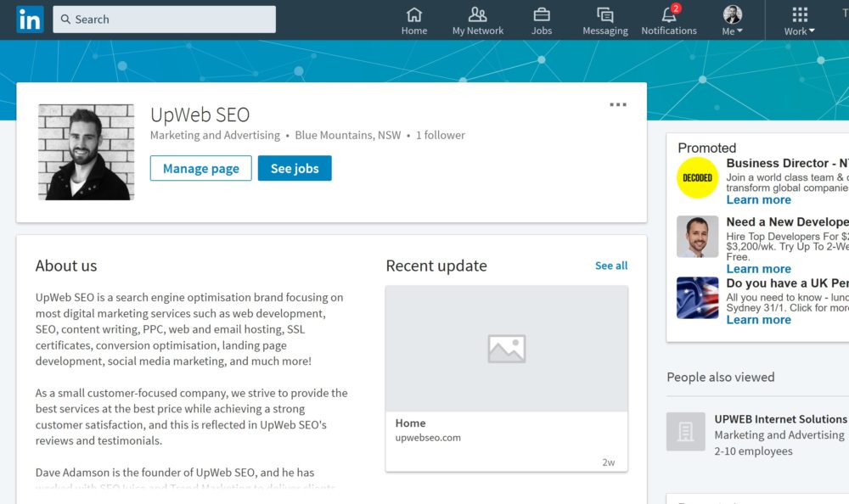Click the Recent update heading
The width and height of the screenshot is (849, 504).
436,266
